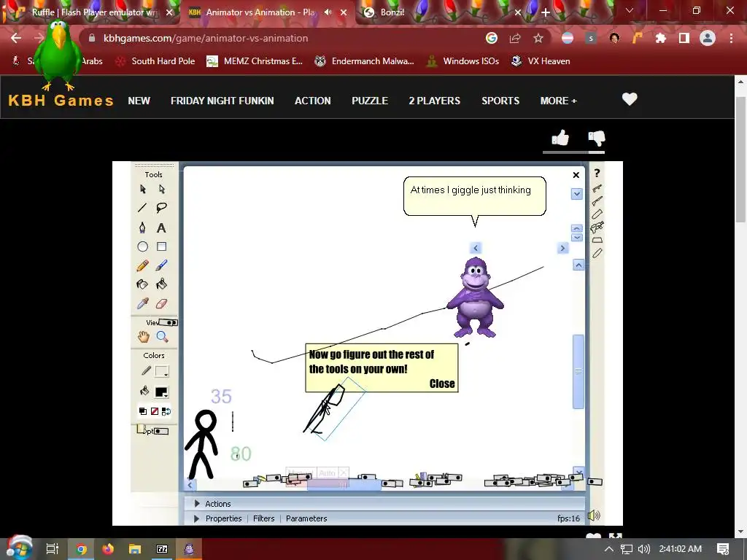The height and width of the screenshot is (560, 747).
Task: Activate the Hand tool
Action: [x=143, y=337]
